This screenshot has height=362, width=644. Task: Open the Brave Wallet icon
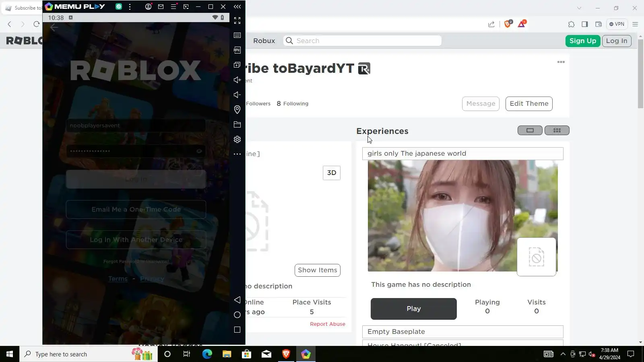[599, 24]
